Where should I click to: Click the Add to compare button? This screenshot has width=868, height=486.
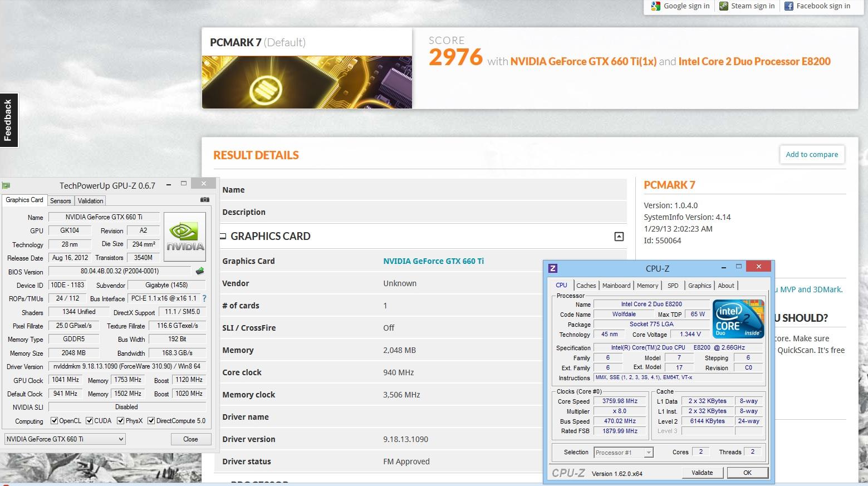coord(812,154)
